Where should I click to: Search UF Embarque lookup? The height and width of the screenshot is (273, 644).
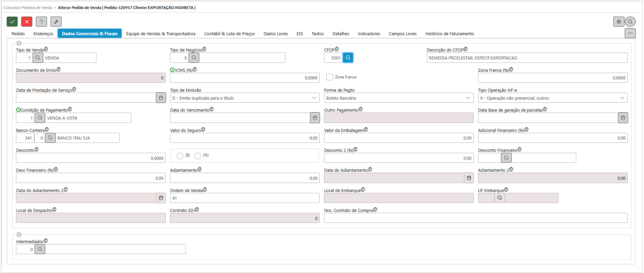coord(500,198)
